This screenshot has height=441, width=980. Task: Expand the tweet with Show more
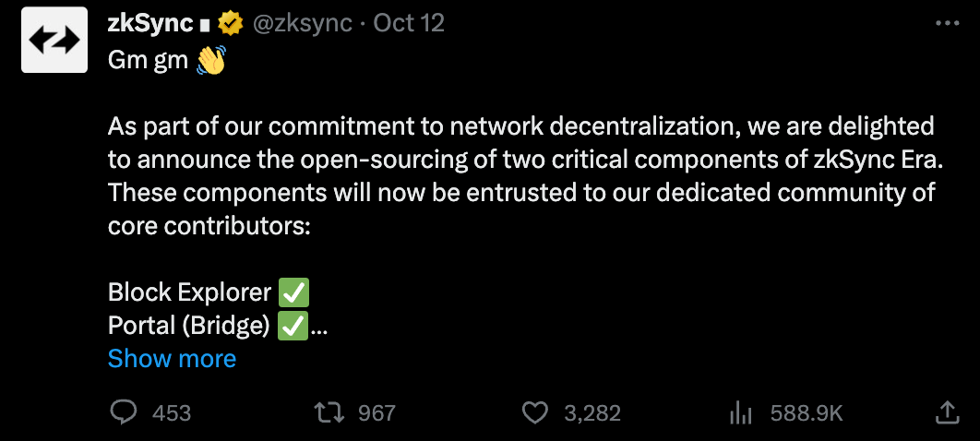pos(172,359)
